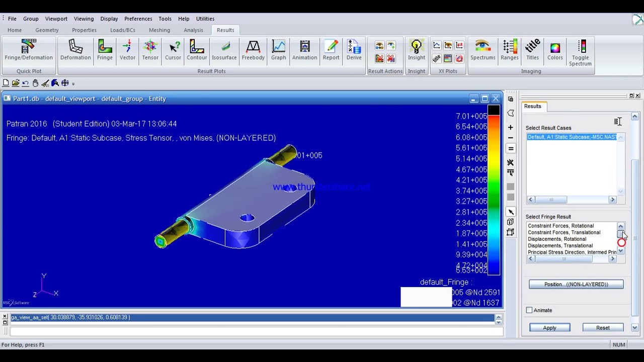Edit plot Titles

pyautogui.click(x=532, y=50)
